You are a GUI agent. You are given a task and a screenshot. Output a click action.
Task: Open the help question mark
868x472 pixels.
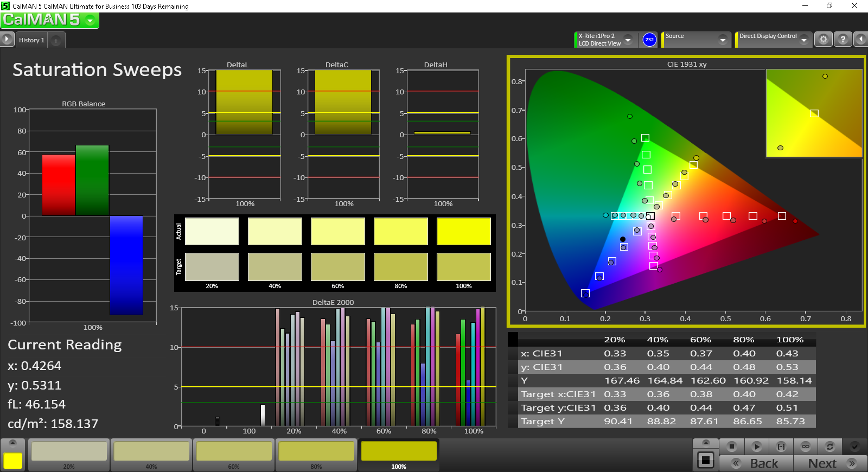[843, 39]
